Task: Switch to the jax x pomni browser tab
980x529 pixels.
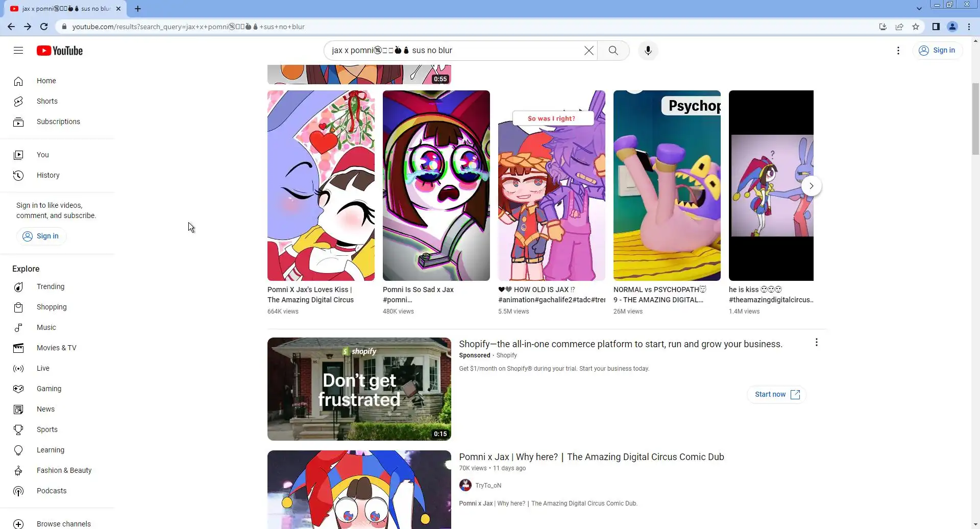Action: tap(66, 9)
